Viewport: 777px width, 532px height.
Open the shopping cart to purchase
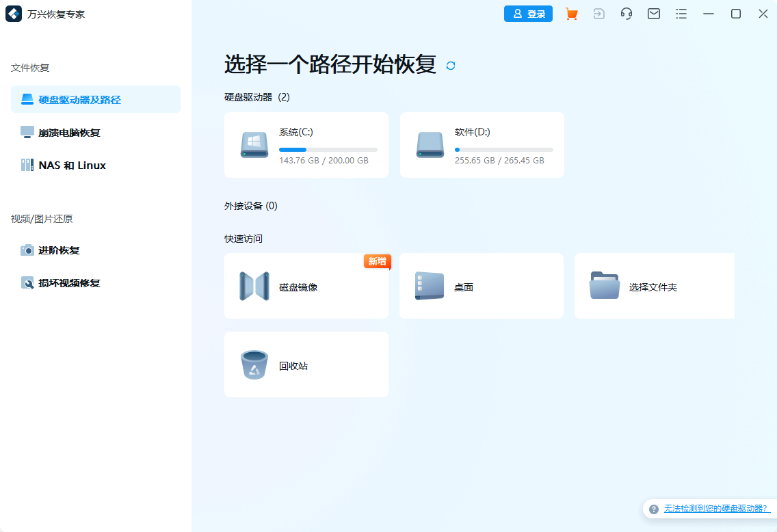click(571, 14)
